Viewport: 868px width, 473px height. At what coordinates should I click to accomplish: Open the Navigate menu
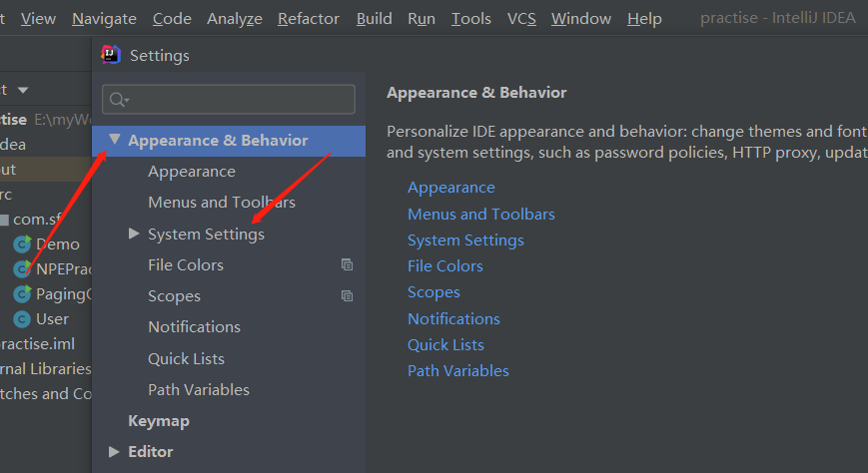(x=104, y=19)
